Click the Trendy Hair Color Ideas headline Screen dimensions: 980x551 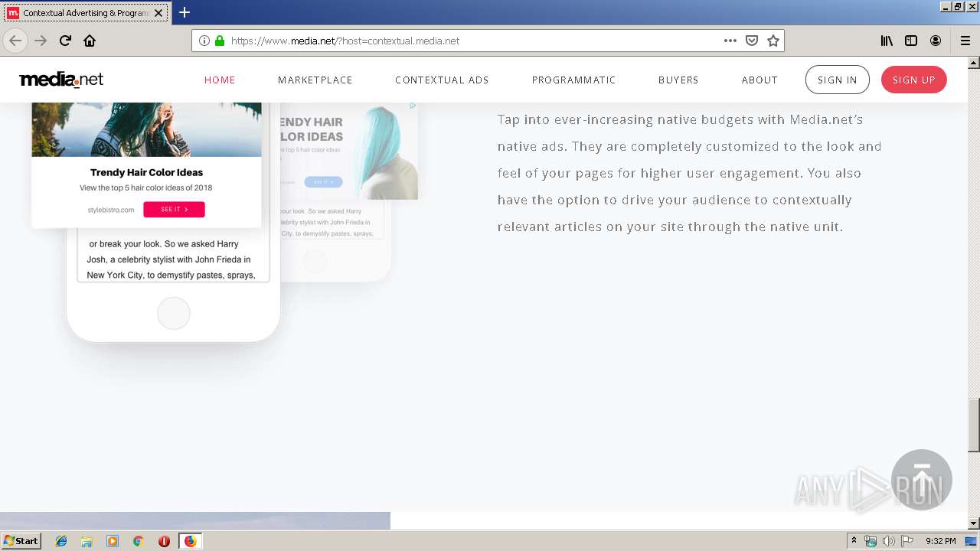click(x=146, y=172)
